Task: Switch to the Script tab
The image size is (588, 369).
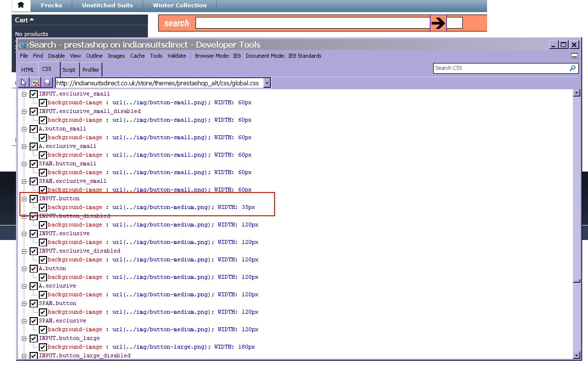Action: 69,70
